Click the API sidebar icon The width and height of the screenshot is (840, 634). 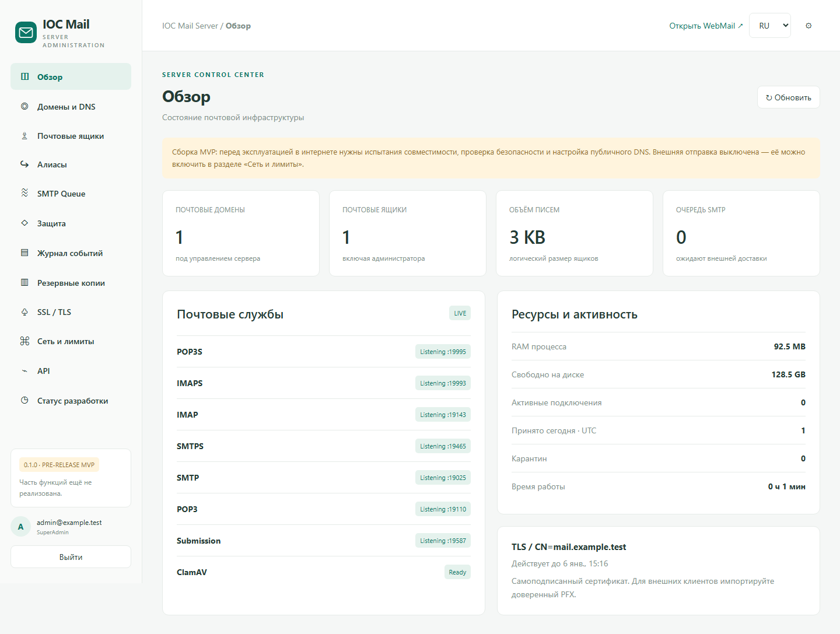pos(24,371)
